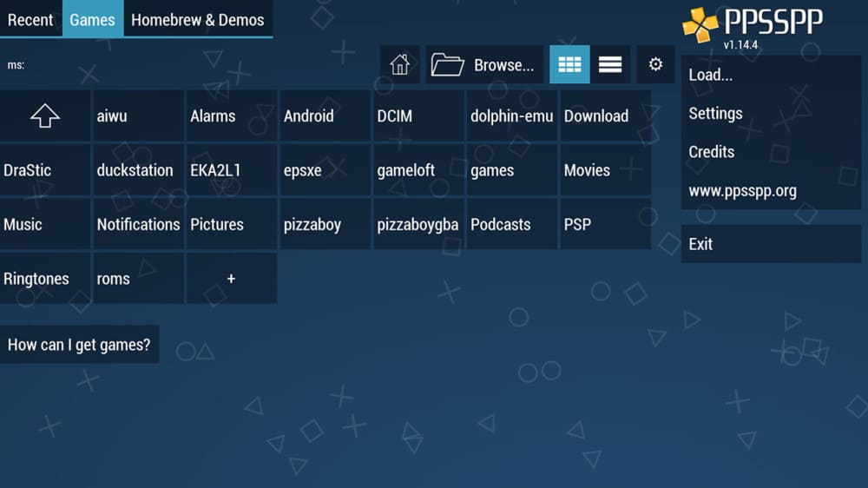Open the Alarms folder
Viewport: 868px width, 488px height.
[x=232, y=115]
